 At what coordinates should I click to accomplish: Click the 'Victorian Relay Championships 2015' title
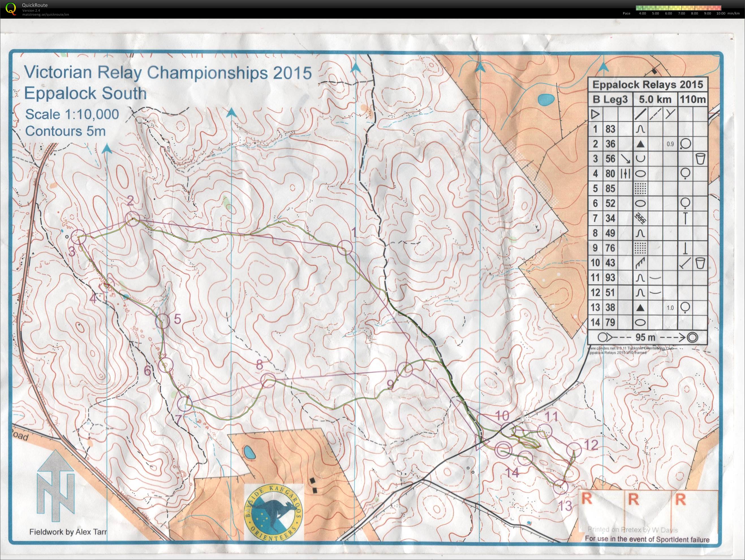tap(168, 73)
